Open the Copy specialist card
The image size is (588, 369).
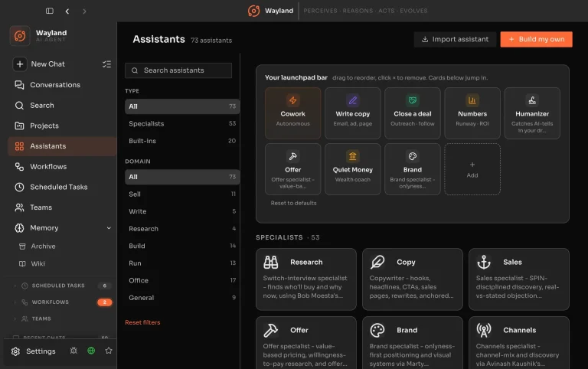(413, 279)
